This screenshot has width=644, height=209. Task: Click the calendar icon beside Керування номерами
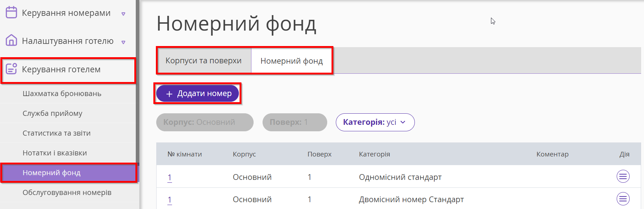tap(11, 12)
